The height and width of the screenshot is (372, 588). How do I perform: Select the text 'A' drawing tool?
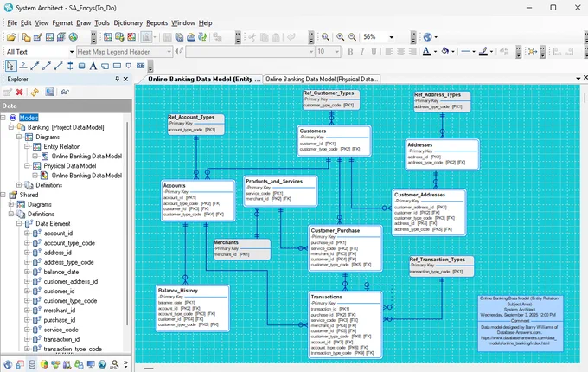pos(93,67)
